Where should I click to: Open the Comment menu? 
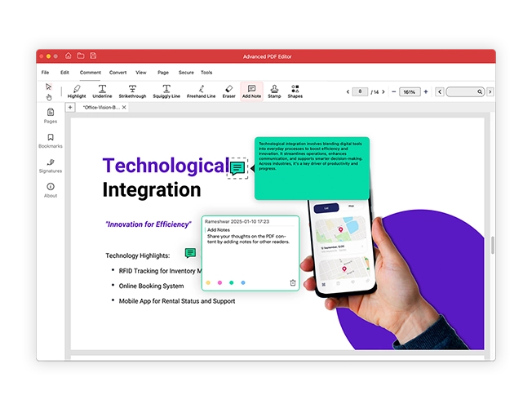click(91, 73)
